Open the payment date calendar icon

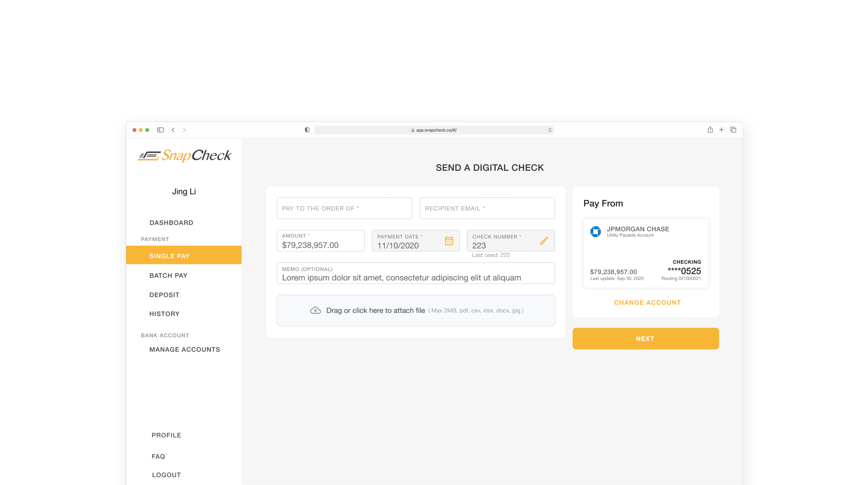coord(449,241)
